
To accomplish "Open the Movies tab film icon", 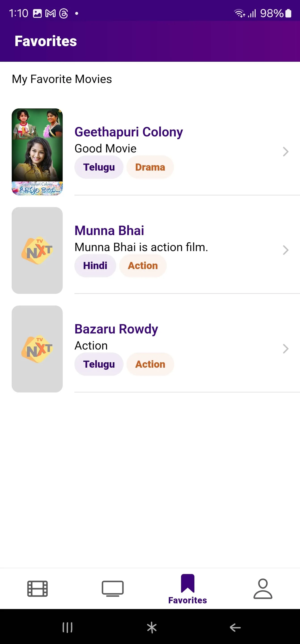I will 38,589.
